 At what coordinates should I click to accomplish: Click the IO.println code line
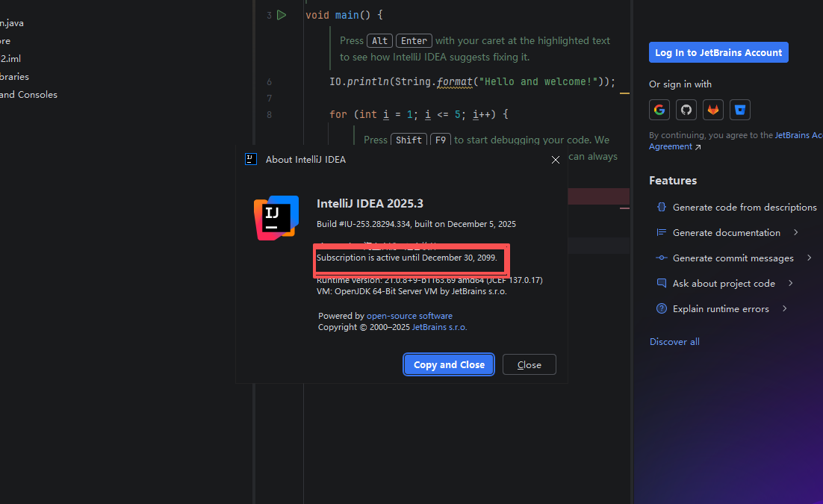pos(472,82)
